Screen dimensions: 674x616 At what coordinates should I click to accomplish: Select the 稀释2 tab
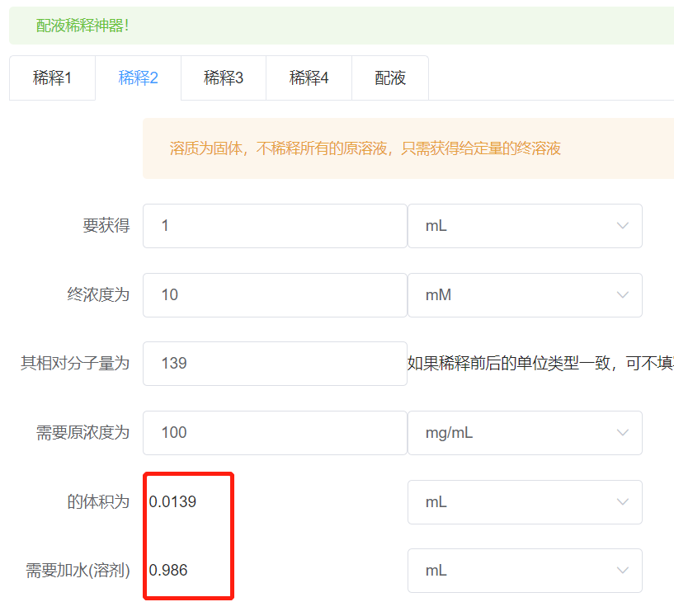[138, 78]
